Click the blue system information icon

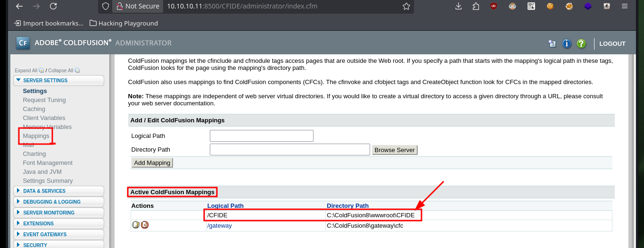(x=567, y=43)
